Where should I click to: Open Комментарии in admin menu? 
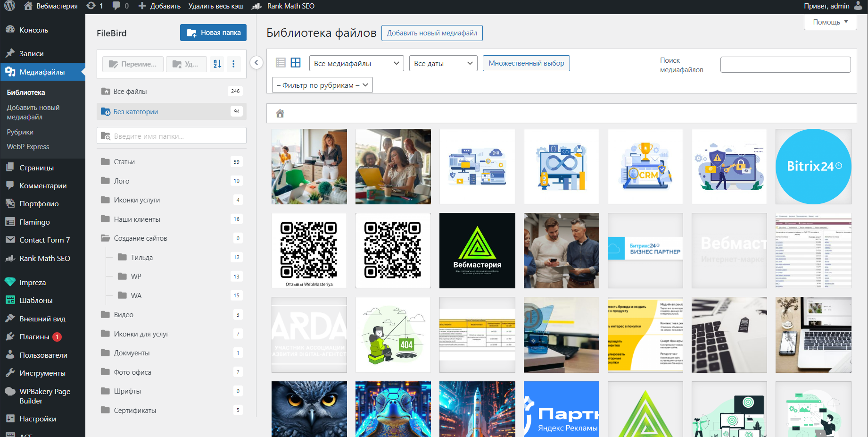click(x=42, y=185)
